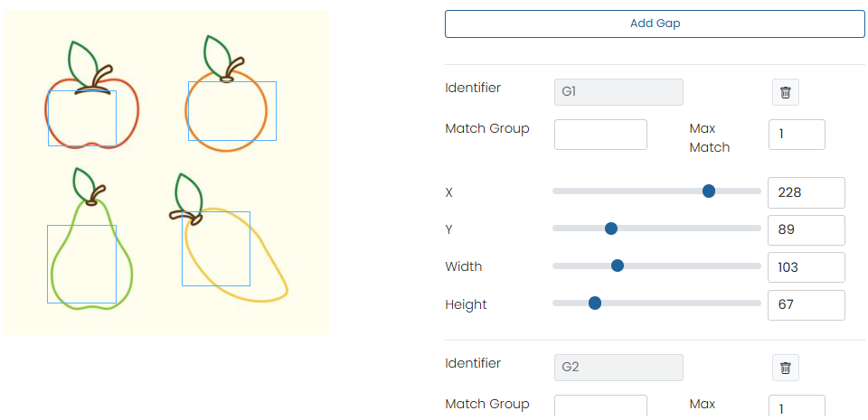Click the Width value field showing 103

[806, 267]
